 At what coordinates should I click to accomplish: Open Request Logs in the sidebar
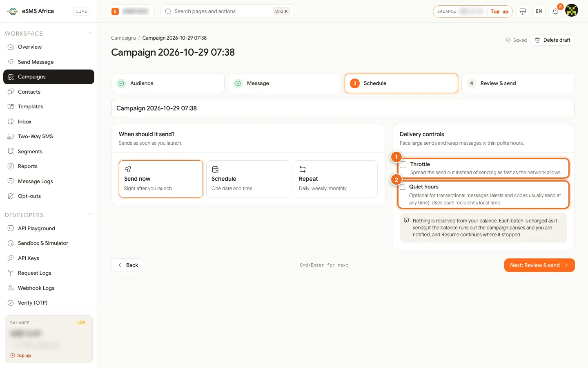[49, 273]
